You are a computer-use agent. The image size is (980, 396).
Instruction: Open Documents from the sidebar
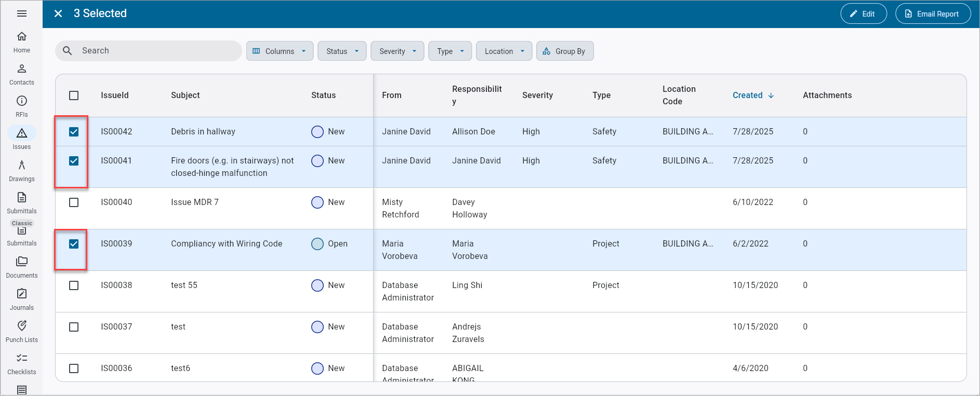click(x=22, y=268)
